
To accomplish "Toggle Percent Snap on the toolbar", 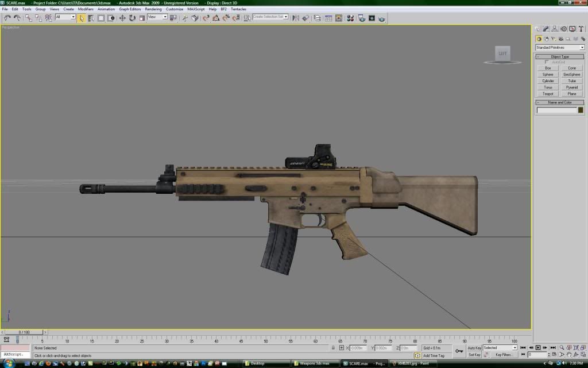I will tap(226, 18).
